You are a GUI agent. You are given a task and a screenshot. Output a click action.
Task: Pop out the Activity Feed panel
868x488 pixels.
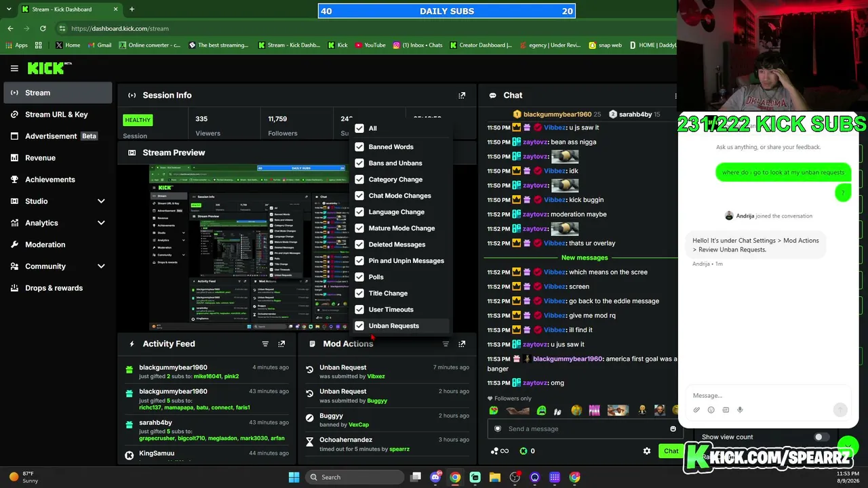coord(281,344)
